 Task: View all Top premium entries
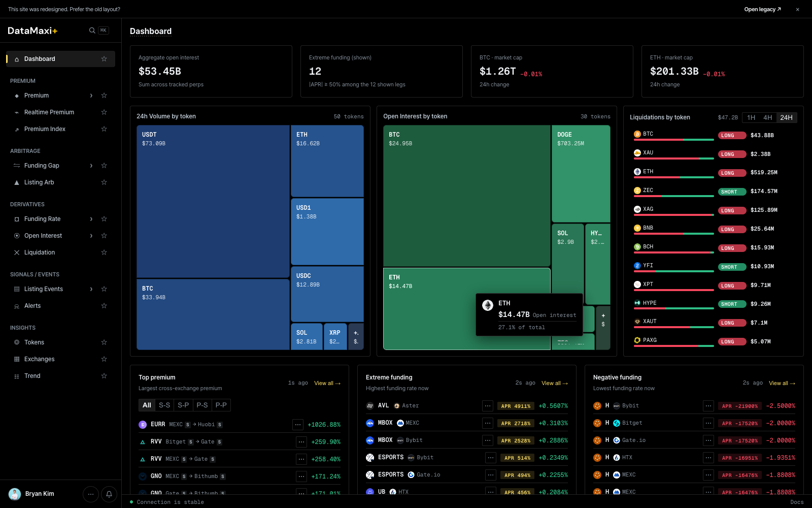click(x=327, y=384)
